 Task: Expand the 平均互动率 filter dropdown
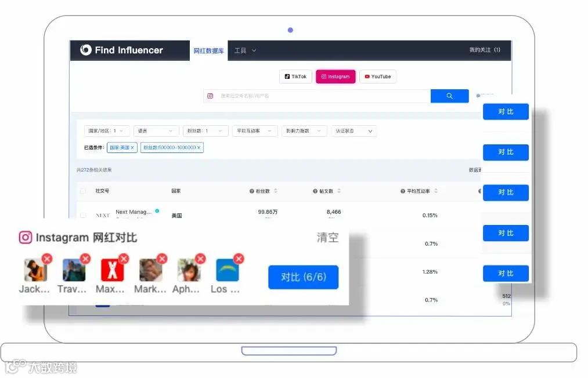click(x=255, y=131)
